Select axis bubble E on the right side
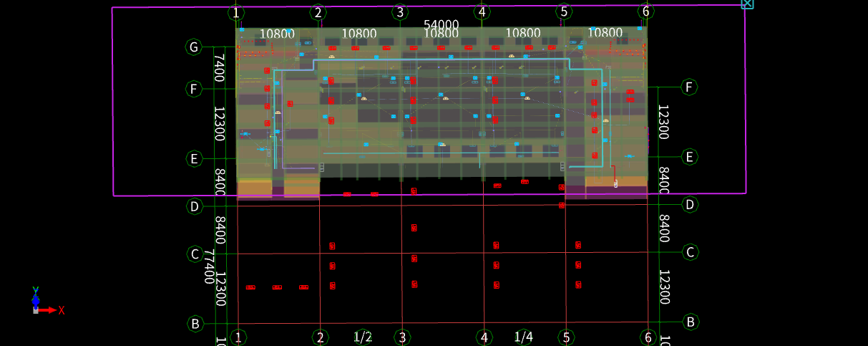The height and width of the screenshot is (346, 868). tap(690, 157)
